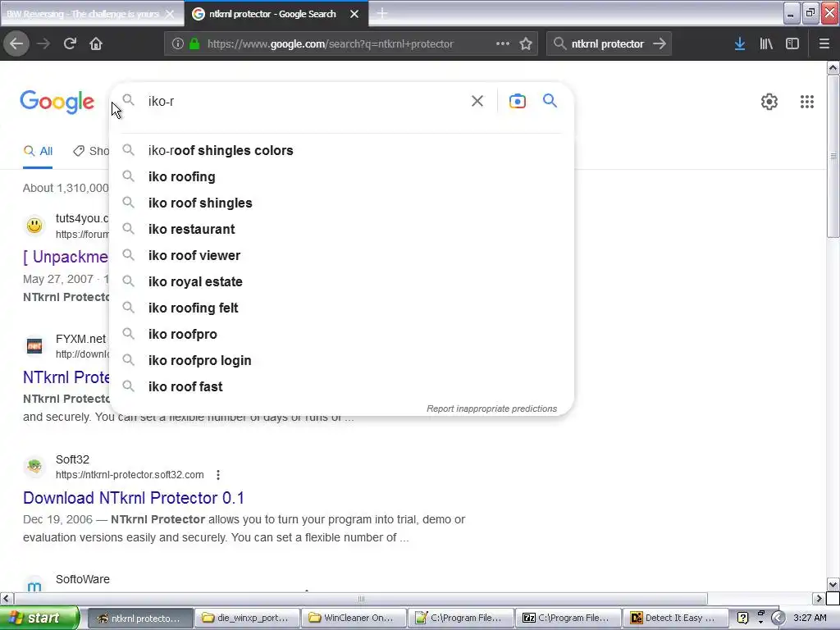The width and height of the screenshot is (840, 630).
Task: Open the Google apps grid
Action: pyautogui.click(x=807, y=101)
